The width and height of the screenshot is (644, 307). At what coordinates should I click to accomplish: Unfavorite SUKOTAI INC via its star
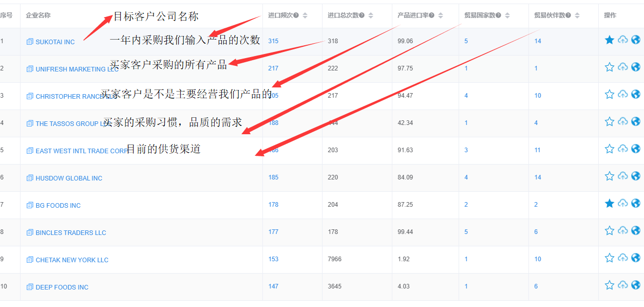click(610, 40)
